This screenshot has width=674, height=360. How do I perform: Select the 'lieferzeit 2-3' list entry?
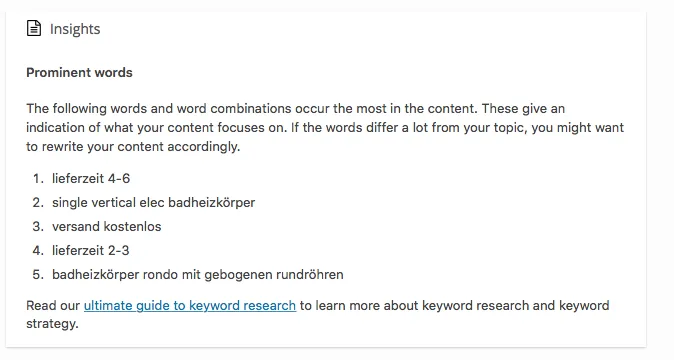pyautogui.click(x=90, y=250)
